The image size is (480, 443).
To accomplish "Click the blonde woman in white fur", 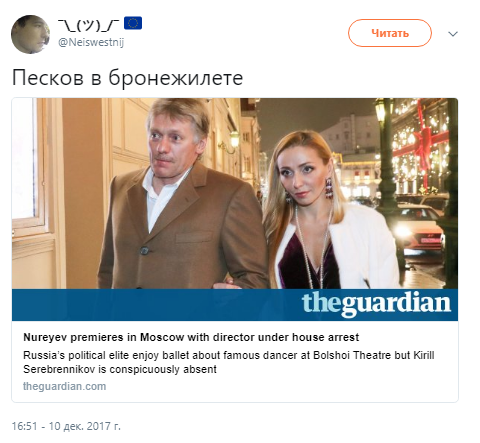I will point(328,213).
